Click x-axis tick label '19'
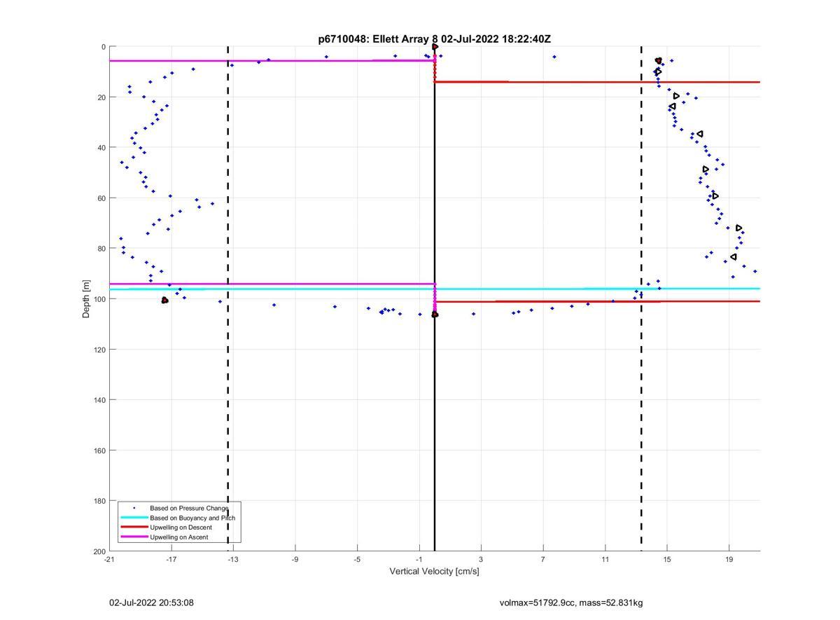This screenshot has height=620, width=840. (x=729, y=559)
